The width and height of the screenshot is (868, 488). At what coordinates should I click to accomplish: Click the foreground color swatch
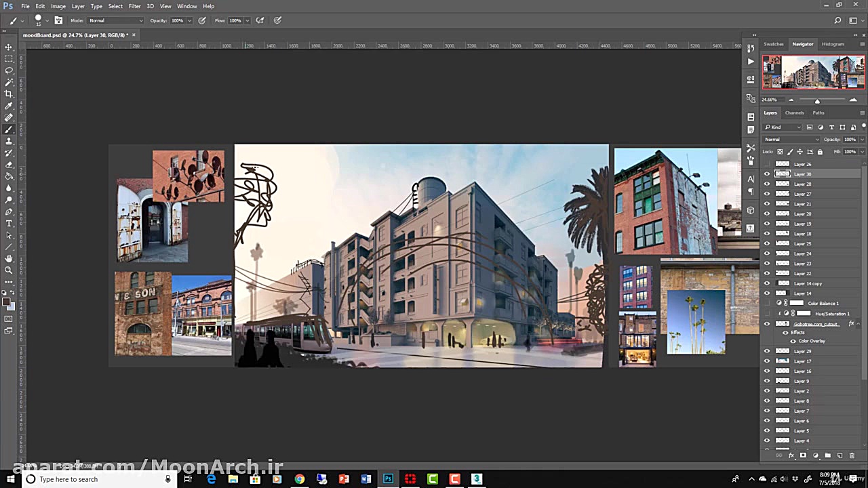coord(6,302)
